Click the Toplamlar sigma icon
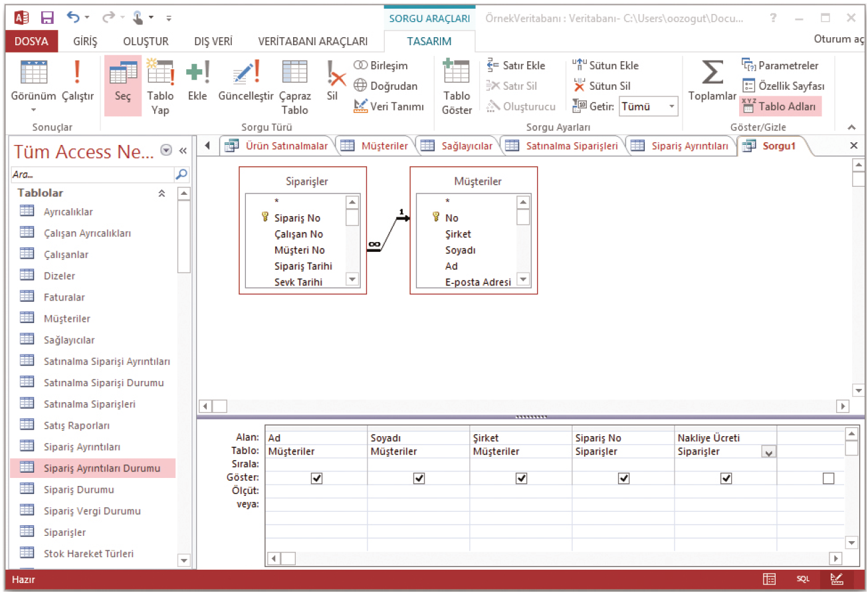 pyautogui.click(x=712, y=80)
